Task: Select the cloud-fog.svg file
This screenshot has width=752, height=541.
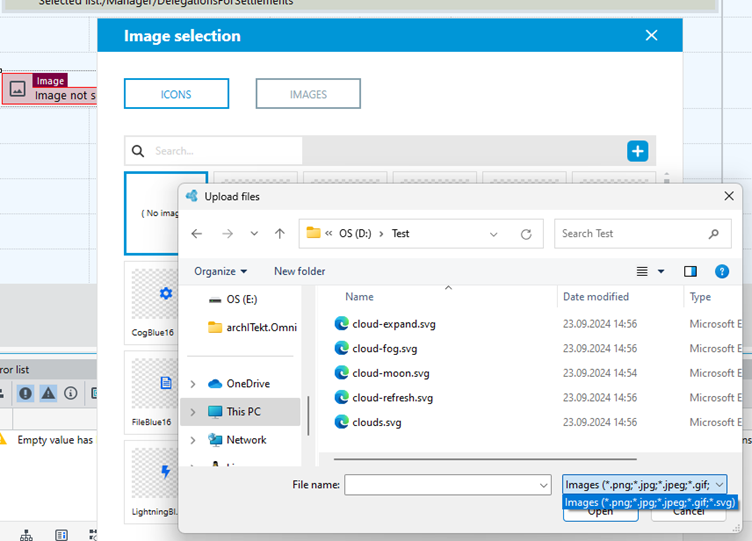Action: [x=385, y=349]
